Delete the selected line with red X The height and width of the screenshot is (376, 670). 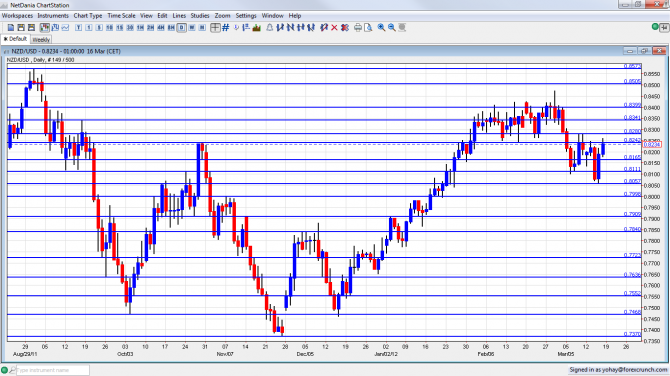(x=334, y=27)
